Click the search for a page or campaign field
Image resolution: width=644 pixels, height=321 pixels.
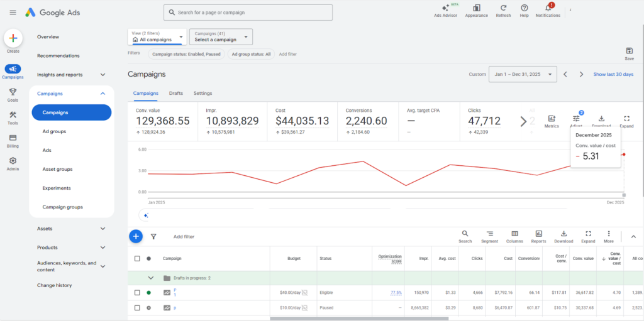(248, 13)
